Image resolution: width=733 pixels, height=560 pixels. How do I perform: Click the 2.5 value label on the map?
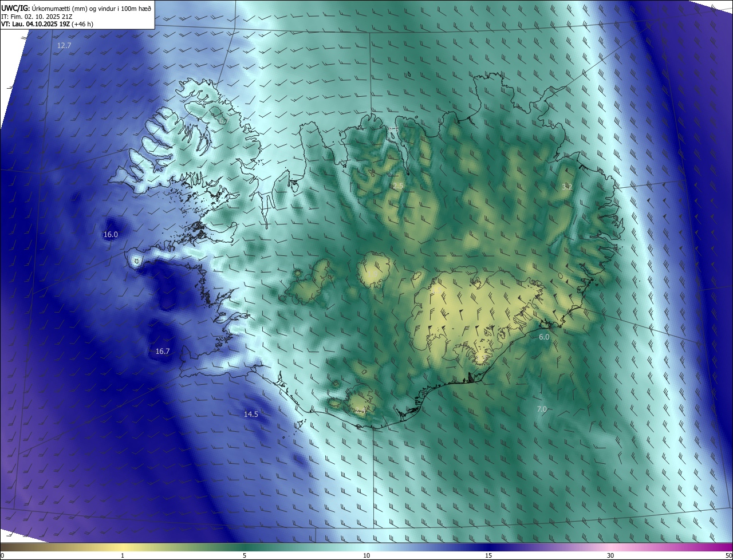398,186
